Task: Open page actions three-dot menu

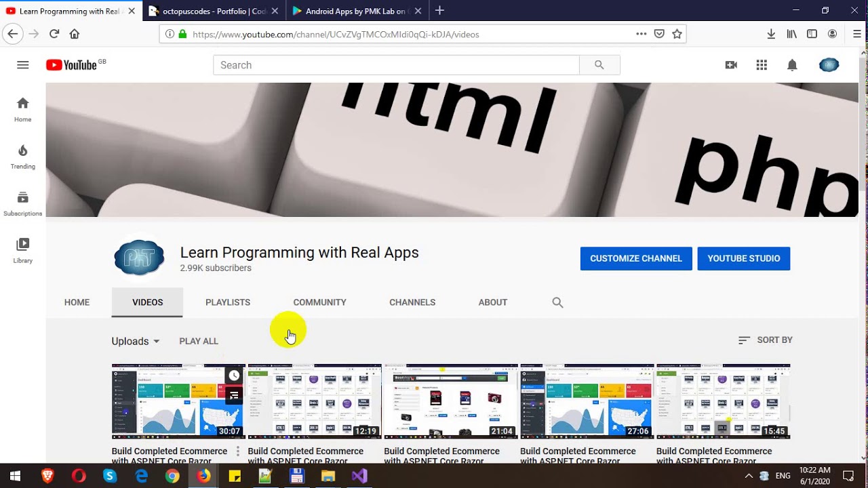Action: point(641,34)
